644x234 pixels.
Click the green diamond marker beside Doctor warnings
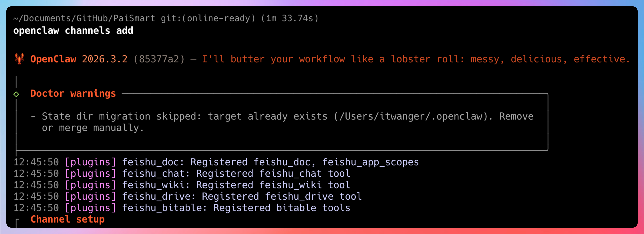16,94
